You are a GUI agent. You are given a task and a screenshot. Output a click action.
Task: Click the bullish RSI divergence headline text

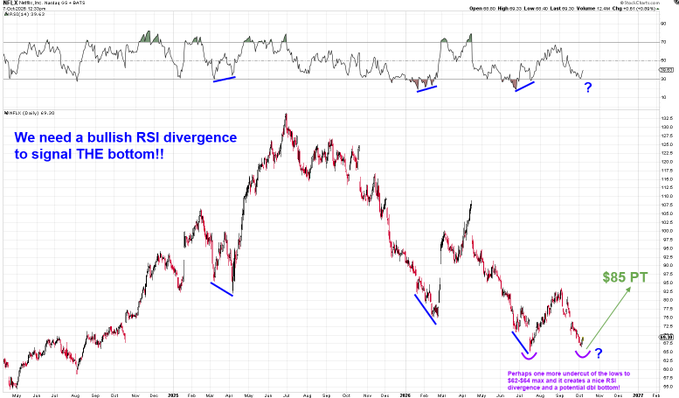[x=126, y=146]
